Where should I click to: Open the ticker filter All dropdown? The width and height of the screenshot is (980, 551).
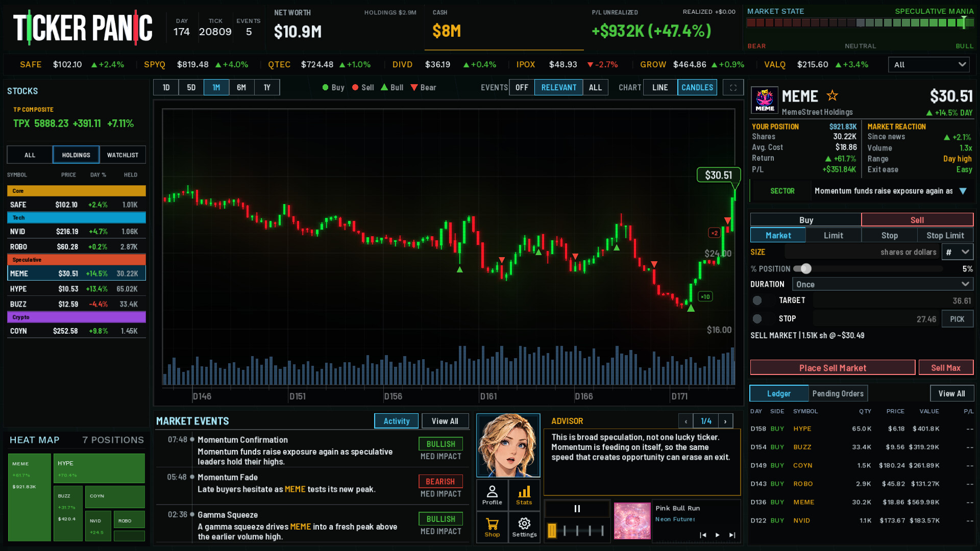[x=929, y=65]
